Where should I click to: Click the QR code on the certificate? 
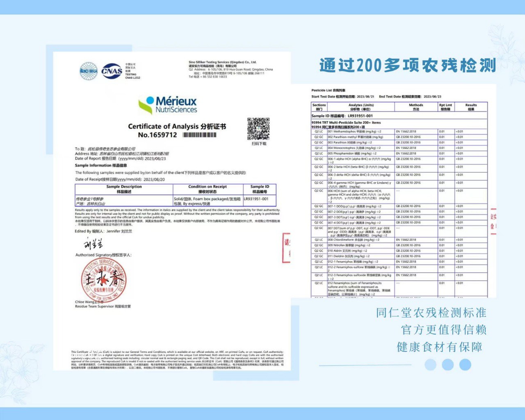point(258,128)
